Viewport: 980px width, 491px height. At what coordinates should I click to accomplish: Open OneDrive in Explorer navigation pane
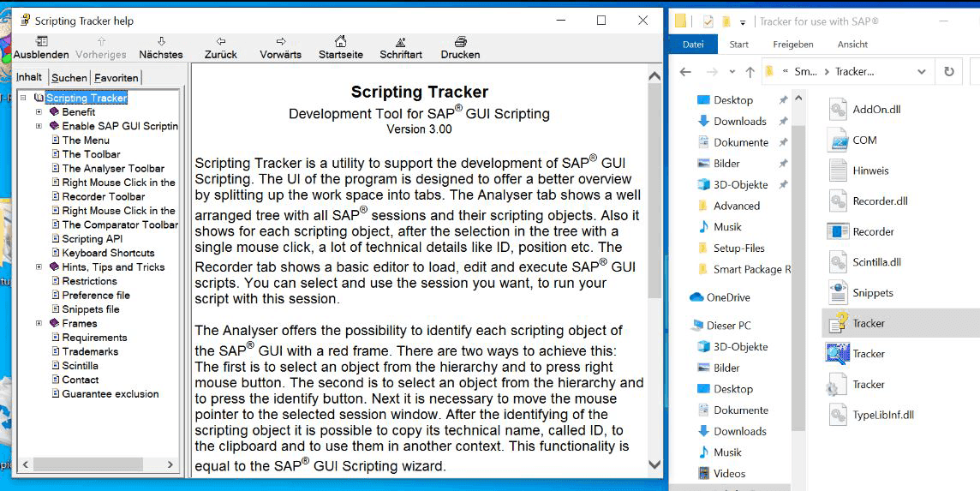click(728, 297)
